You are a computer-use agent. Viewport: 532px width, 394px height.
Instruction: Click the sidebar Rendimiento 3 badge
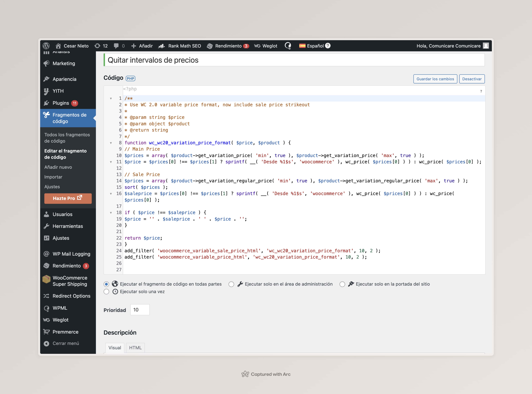86,266
